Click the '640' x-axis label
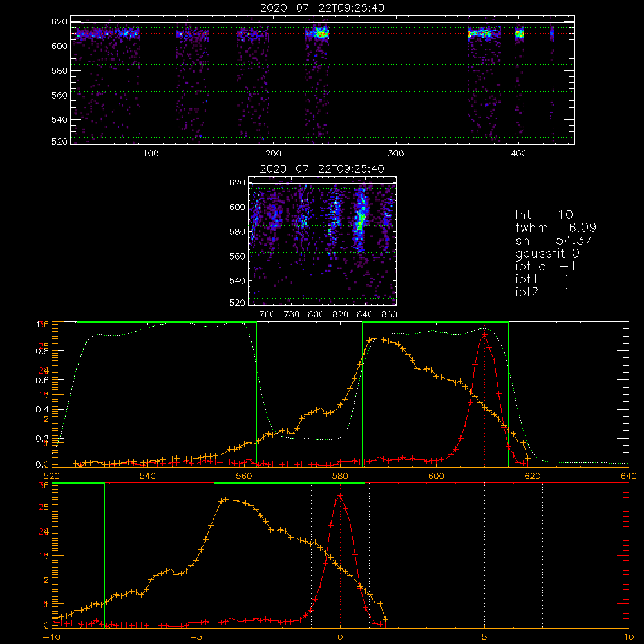The height and width of the screenshot is (644, 644). click(629, 476)
